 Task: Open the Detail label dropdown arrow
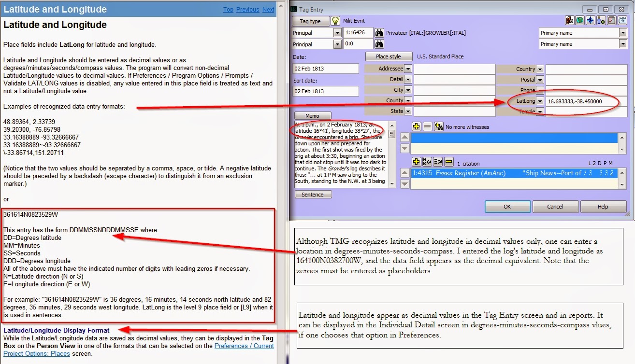tap(408, 80)
